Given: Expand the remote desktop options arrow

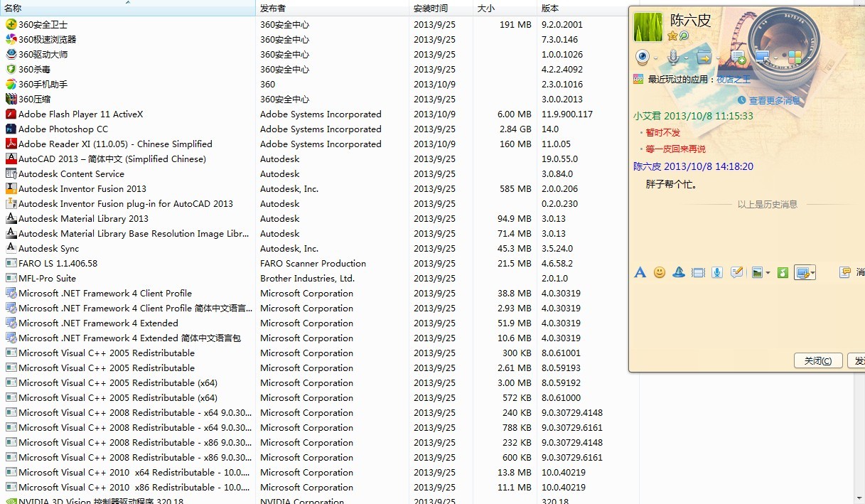Looking at the screenshot, I should (775, 58).
